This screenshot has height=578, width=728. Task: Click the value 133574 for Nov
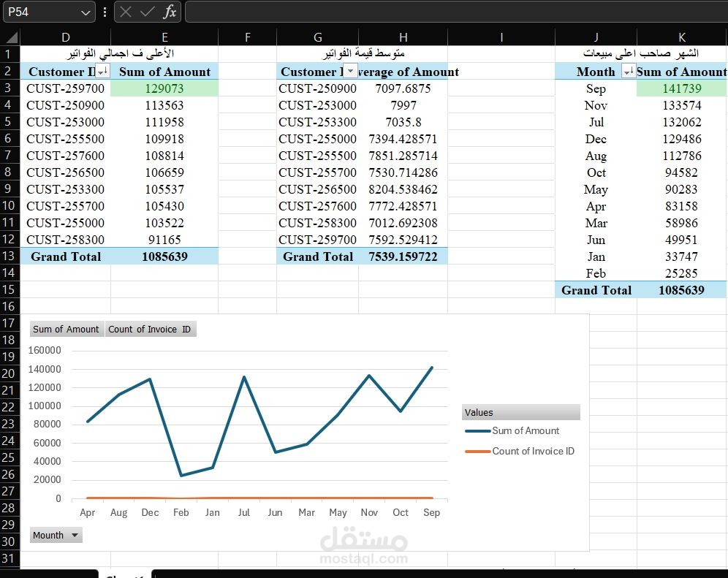(681, 105)
